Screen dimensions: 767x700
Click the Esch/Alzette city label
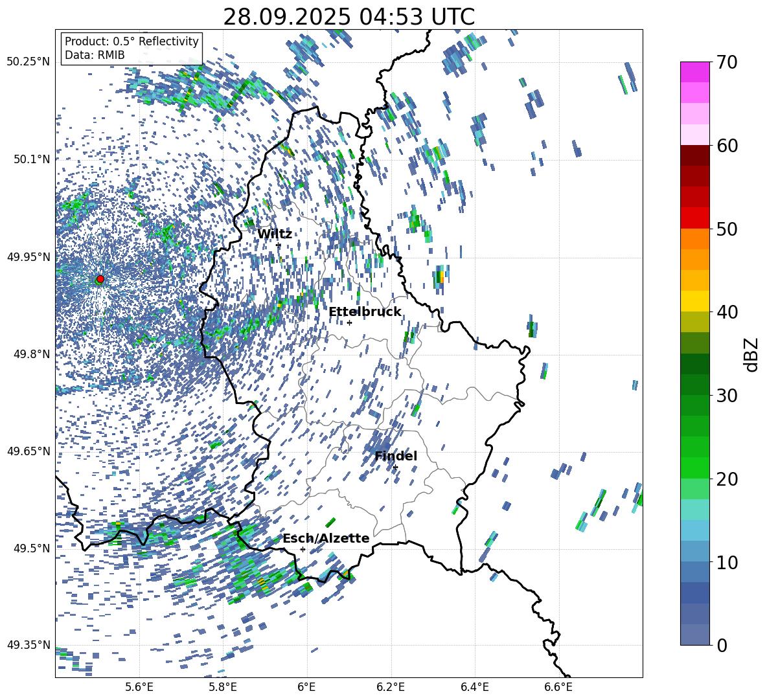tap(326, 538)
